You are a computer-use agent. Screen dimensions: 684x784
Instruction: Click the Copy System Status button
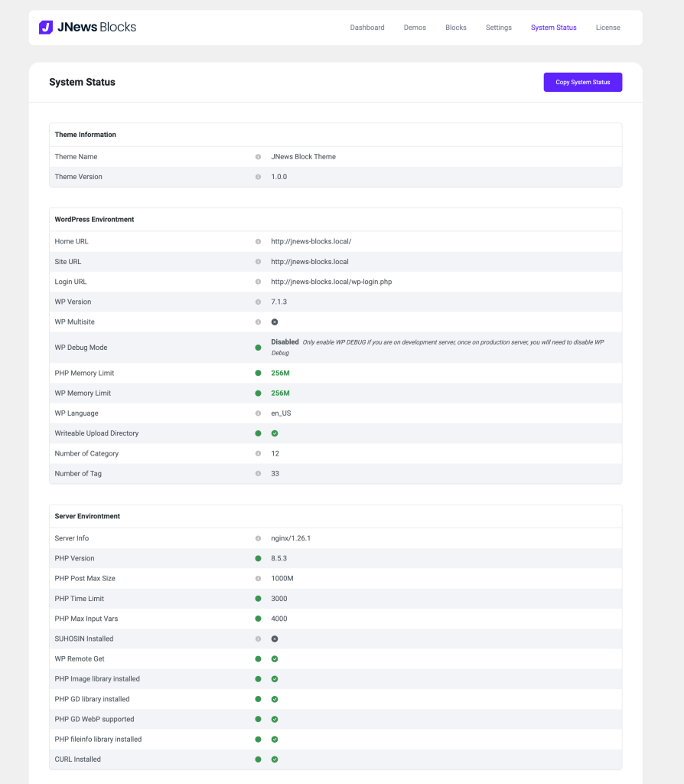(x=582, y=82)
